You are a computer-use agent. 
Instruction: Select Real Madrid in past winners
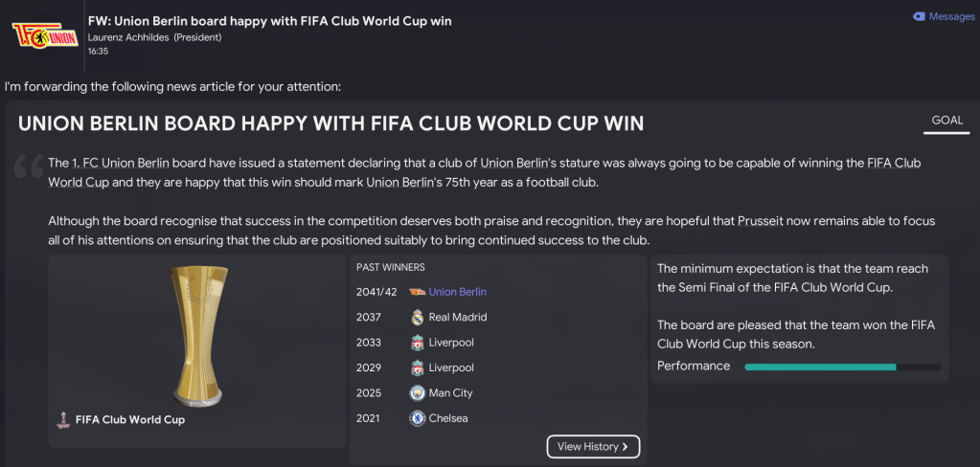pos(458,317)
